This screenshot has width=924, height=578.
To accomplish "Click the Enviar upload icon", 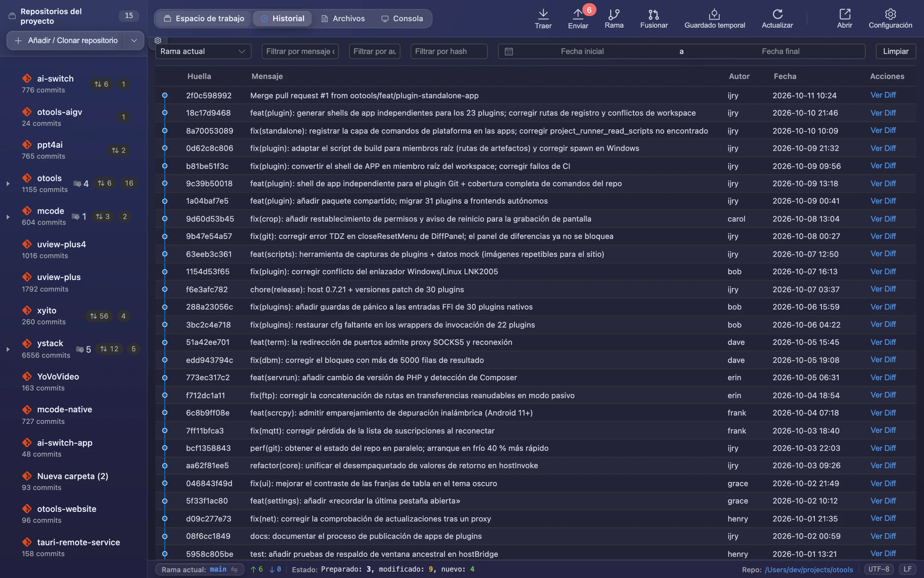I will point(578,14).
